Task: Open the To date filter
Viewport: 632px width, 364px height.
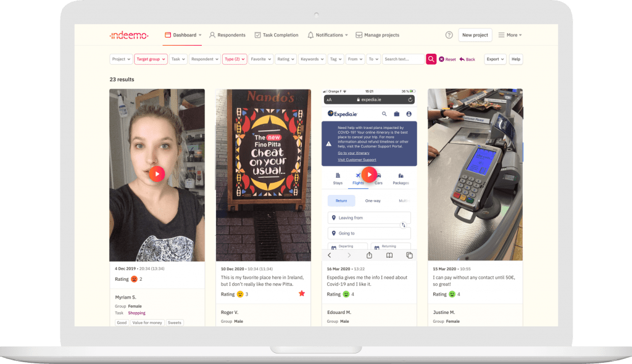Action: 373,59
